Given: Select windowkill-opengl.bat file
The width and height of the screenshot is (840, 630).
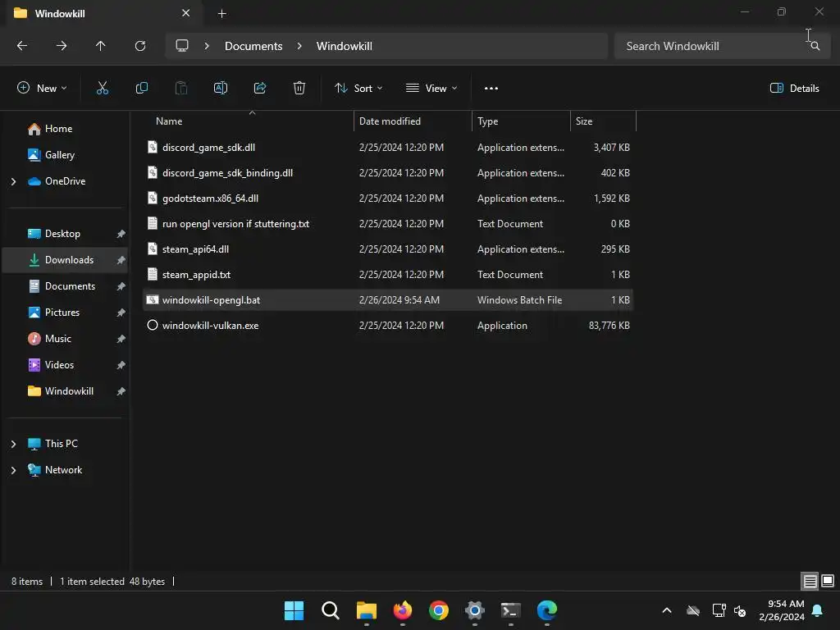Looking at the screenshot, I should [x=388, y=300].
